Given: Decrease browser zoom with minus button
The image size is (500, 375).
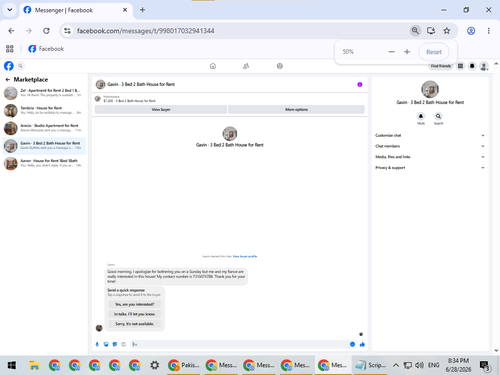Looking at the screenshot, I should [x=392, y=52].
